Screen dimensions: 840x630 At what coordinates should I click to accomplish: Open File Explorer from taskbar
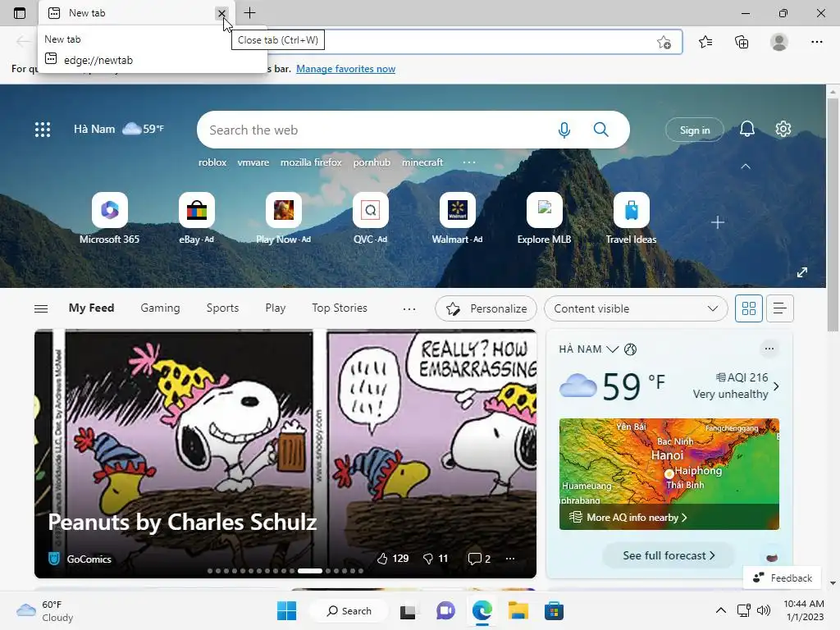point(518,610)
